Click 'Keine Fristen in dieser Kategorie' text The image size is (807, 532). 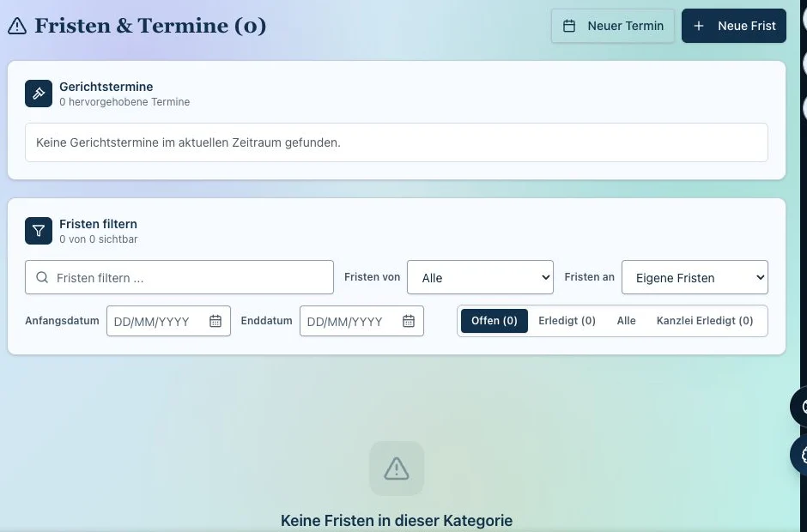(x=397, y=521)
